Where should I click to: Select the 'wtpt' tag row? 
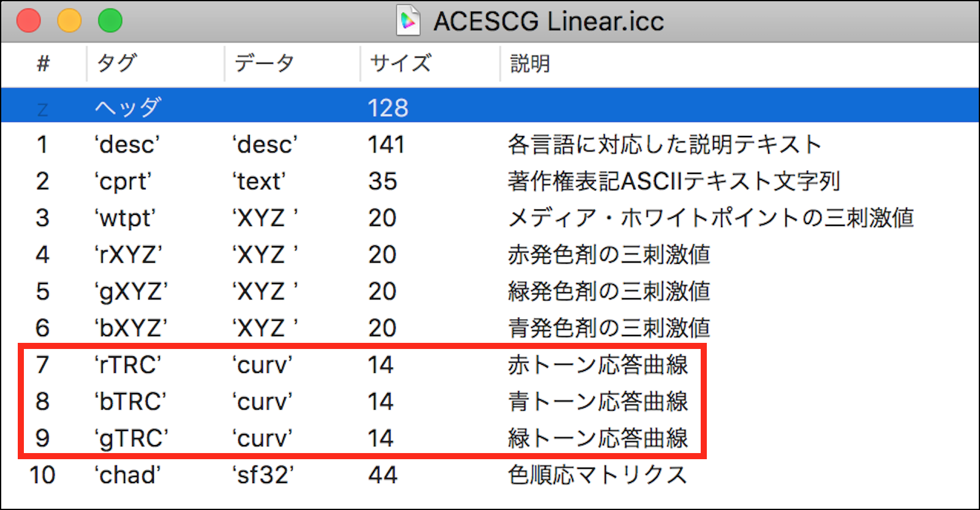pos(125,219)
